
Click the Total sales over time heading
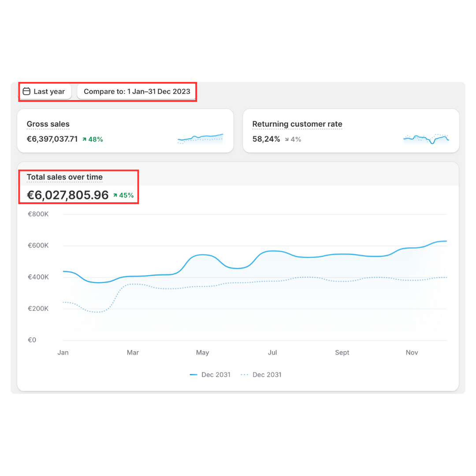(x=64, y=177)
